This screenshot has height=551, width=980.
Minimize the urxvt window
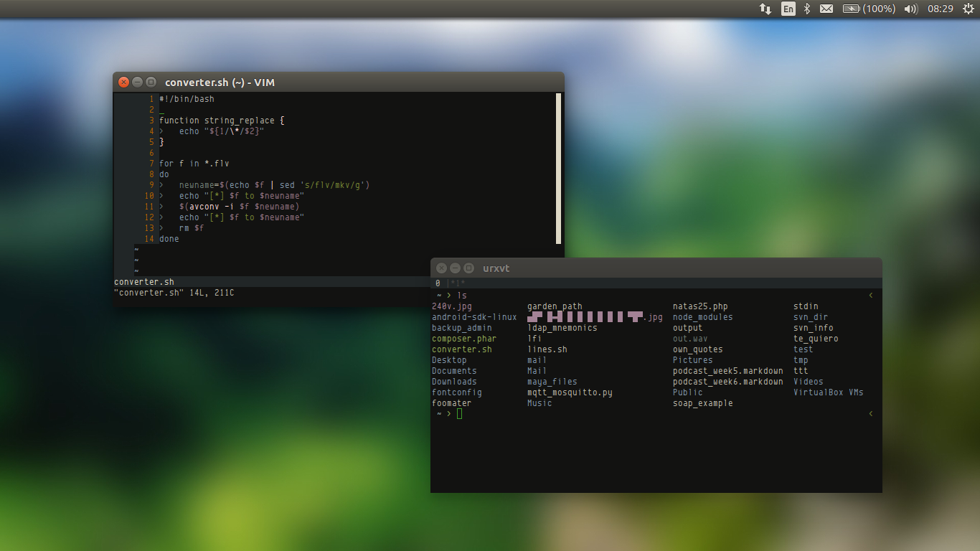pyautogui.click(x=455, y=268)
